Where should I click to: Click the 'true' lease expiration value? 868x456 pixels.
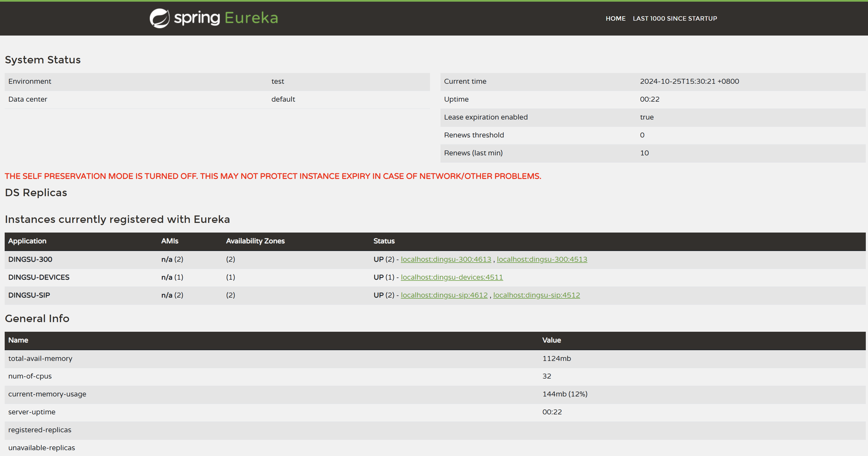point(647,117)
